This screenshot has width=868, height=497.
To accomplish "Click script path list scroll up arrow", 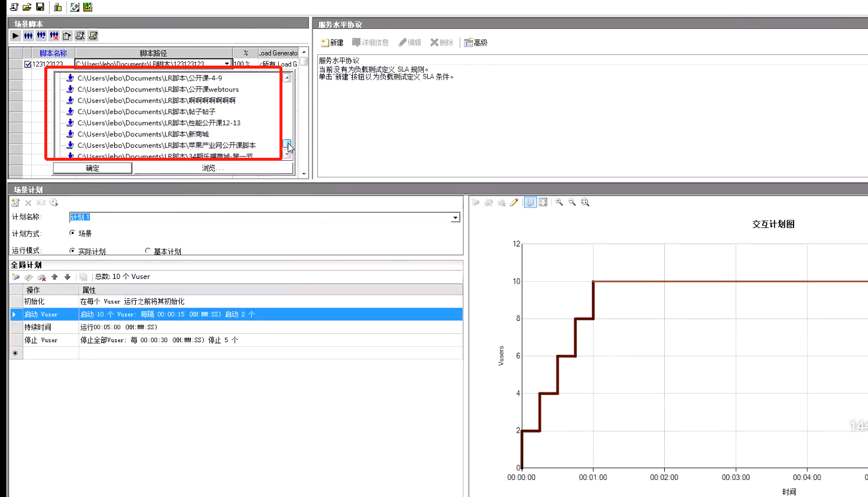I will (287, 77).
